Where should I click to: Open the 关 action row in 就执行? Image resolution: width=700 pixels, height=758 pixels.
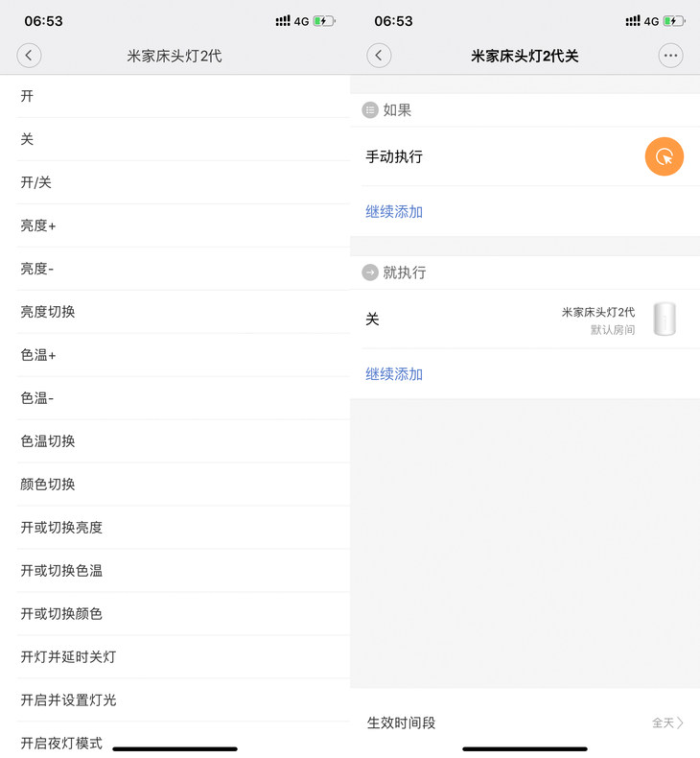525,320
